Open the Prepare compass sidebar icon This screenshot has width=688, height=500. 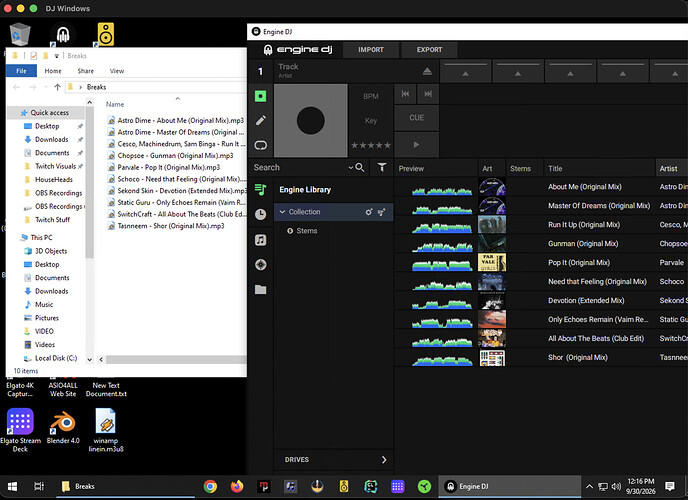[x=261, y=264]
